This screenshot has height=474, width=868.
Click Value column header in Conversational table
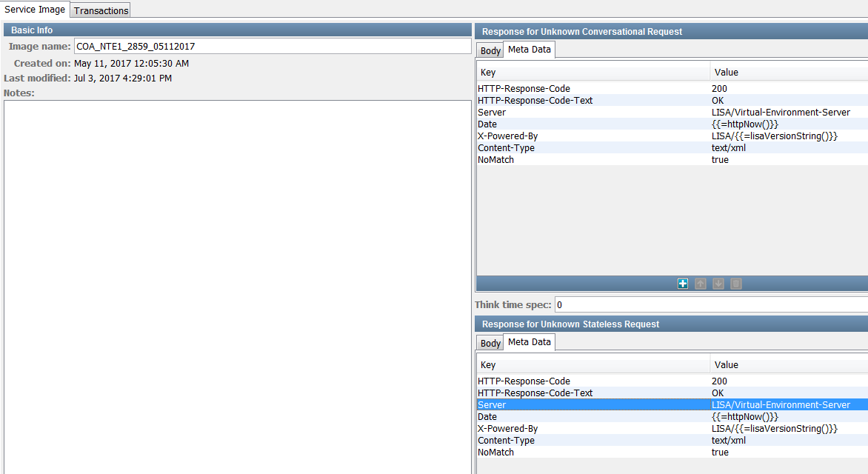789,72
